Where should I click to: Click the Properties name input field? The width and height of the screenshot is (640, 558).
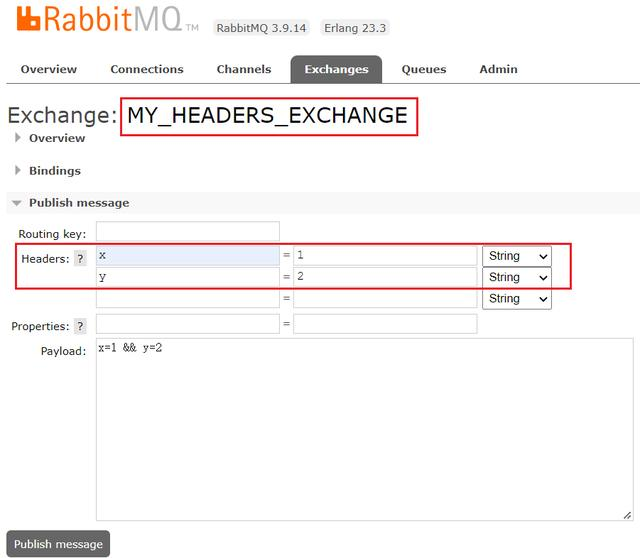pyautogui.click(x=187, y=324)
